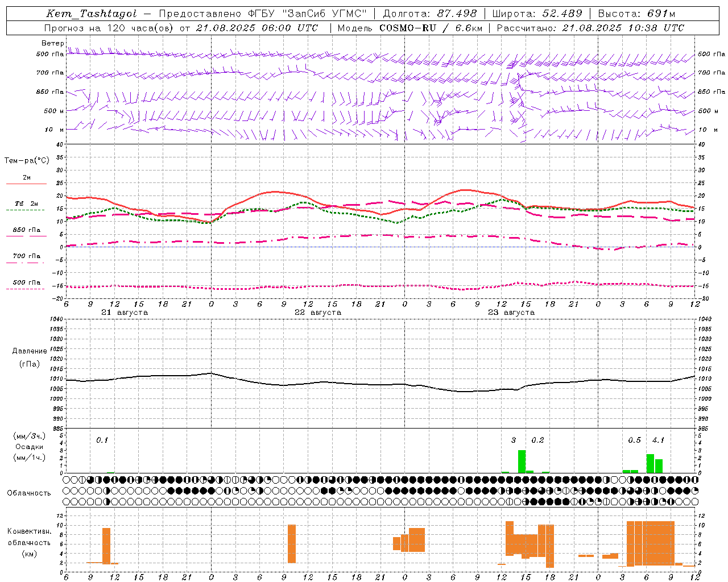This screenshot has height=582, width=728.
Task: Click the (мм/1ч.) unit label
Action: coord(29,458)
